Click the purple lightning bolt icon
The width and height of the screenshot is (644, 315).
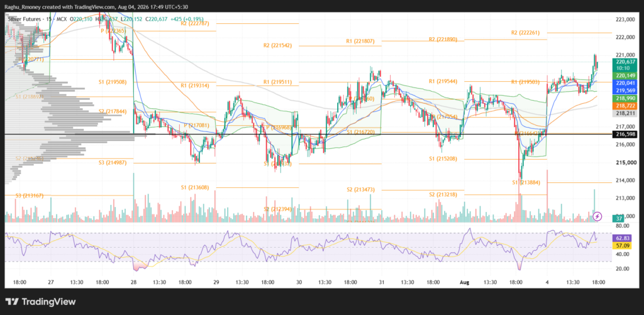point(598,216)
